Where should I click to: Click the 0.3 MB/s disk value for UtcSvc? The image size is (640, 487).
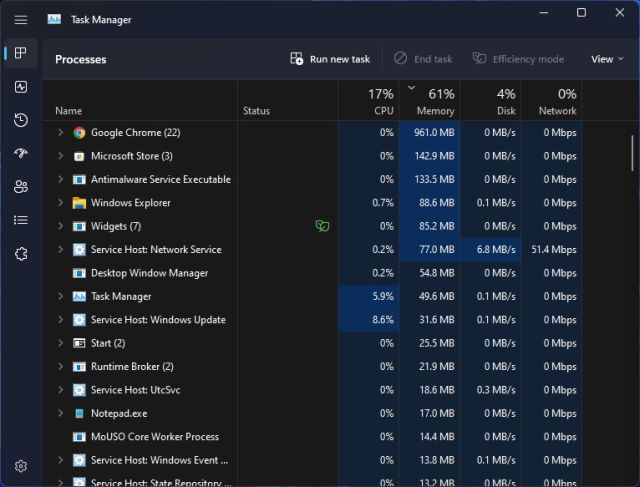click(496, 390)
